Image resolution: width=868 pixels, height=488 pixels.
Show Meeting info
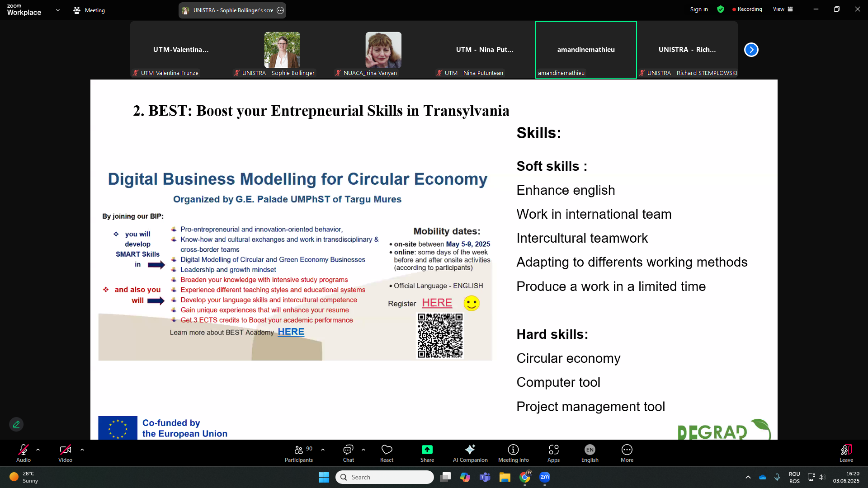click(x=513, y=453)
